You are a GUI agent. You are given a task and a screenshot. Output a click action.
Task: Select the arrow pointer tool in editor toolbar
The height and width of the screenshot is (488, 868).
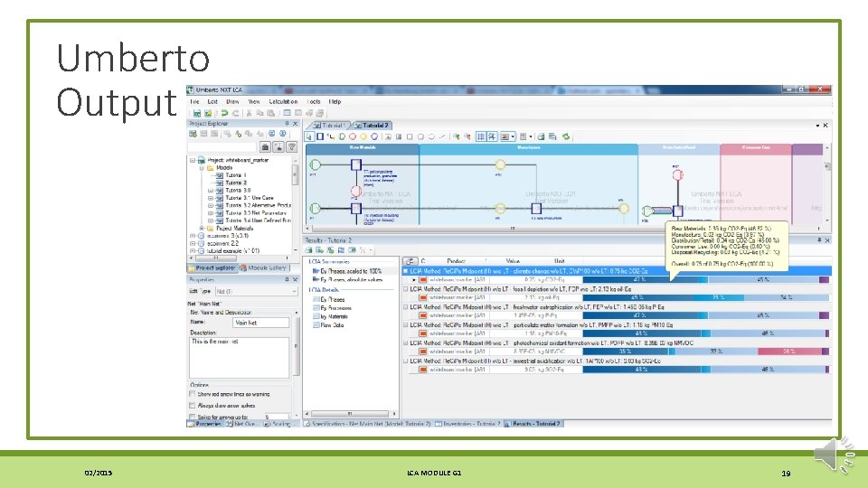[x=309, y=136]
